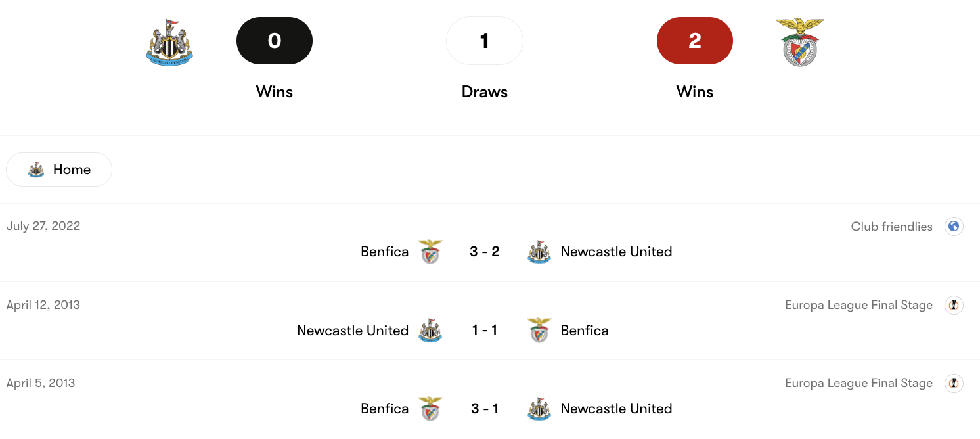Click Newcastle crest in July 27, 2022 match

click(x=539, y=252)
